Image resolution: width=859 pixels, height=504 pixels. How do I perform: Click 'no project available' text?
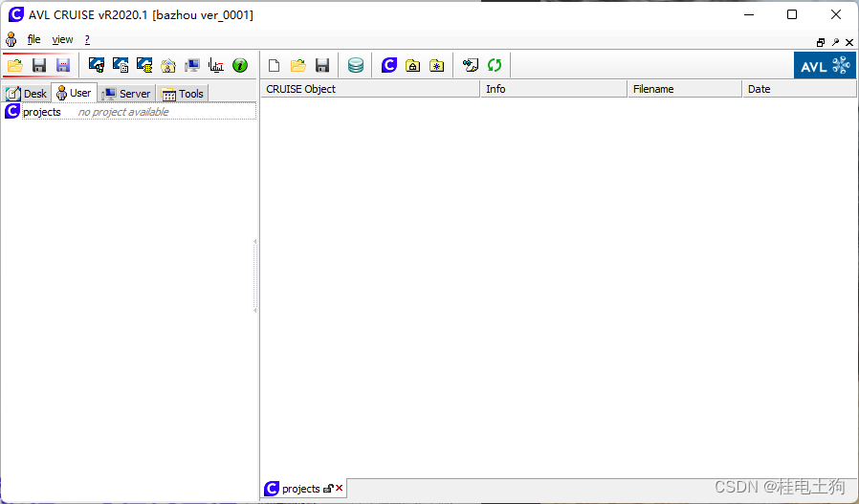click(123, 112)
